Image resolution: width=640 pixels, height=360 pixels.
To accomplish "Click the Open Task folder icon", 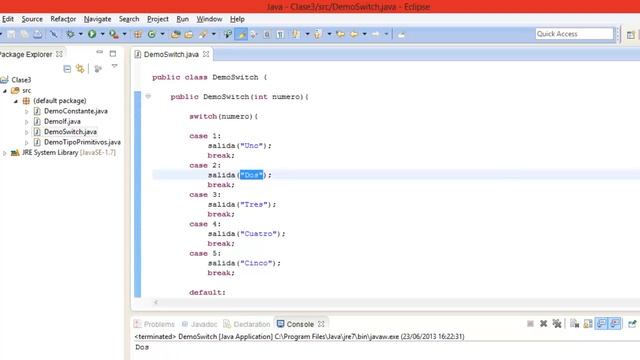I will click(x=189, y=35).
